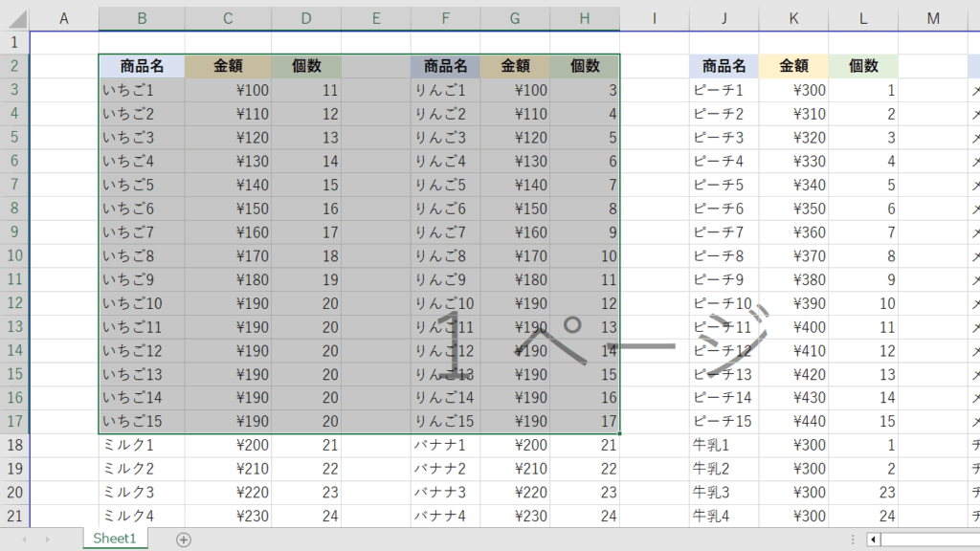980x551 pixels.
Task: Select the cell いちご15
Action: tap(142, 421)
